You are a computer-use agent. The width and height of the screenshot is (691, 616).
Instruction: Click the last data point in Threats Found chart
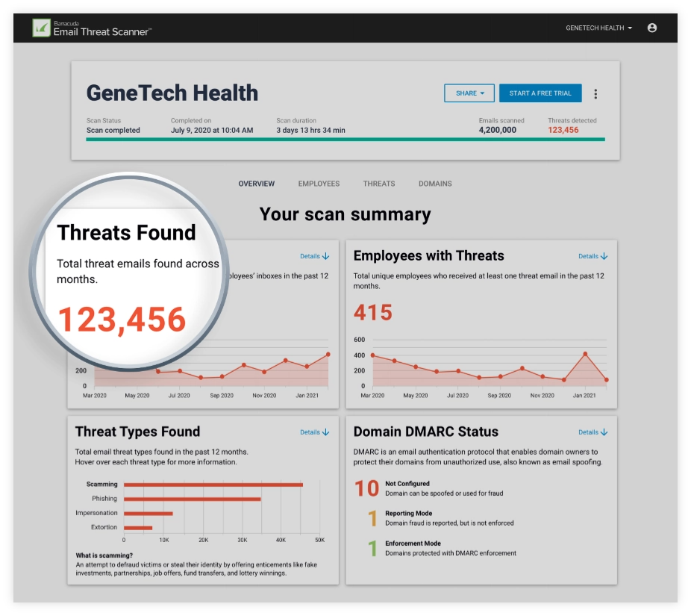[328, 355]
